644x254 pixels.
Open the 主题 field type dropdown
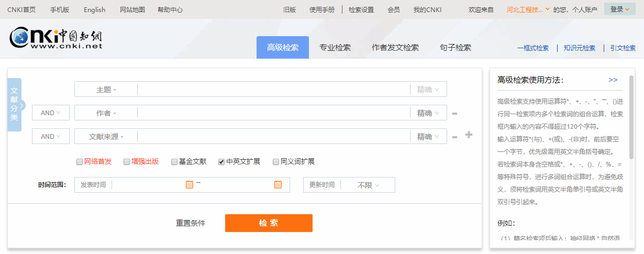tap(106, 90)
